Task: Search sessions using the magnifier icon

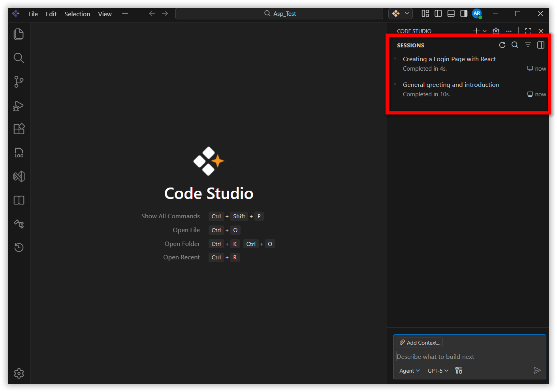Action: pos(515,45)
